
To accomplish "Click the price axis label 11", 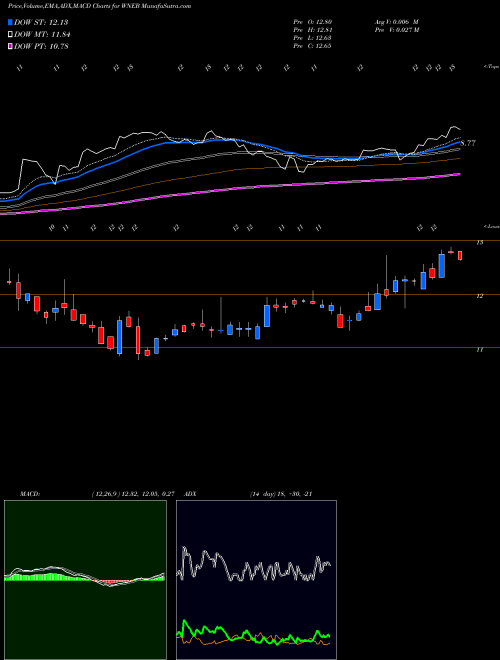I will pyautogui.click(x=480, y=349).
